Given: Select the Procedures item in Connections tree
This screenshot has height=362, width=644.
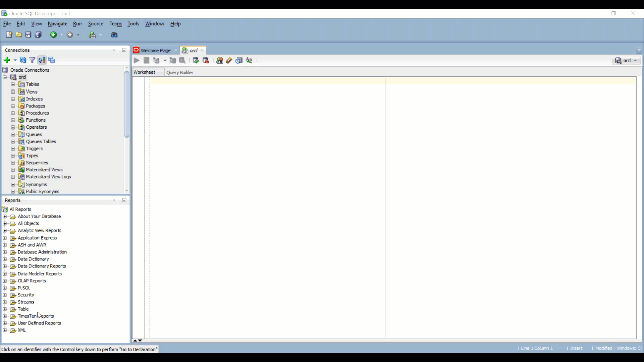Looking at the screenshot, I should click(x=37, y=113).
